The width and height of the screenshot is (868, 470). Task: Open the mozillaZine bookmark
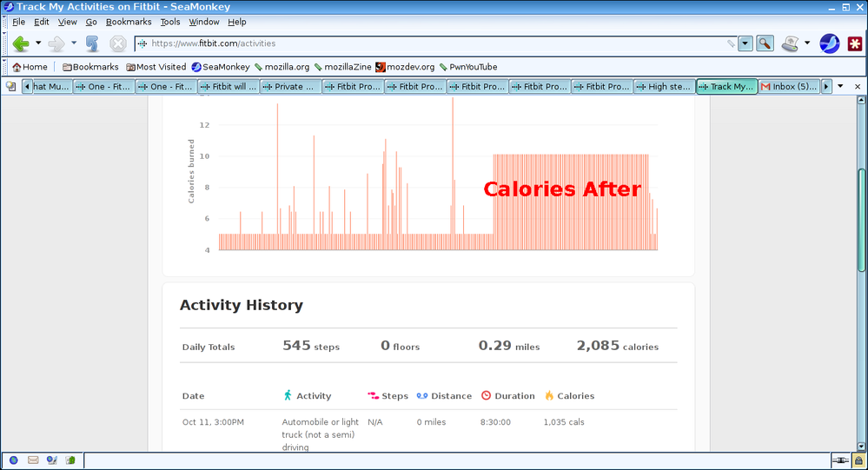click(342, 67)
